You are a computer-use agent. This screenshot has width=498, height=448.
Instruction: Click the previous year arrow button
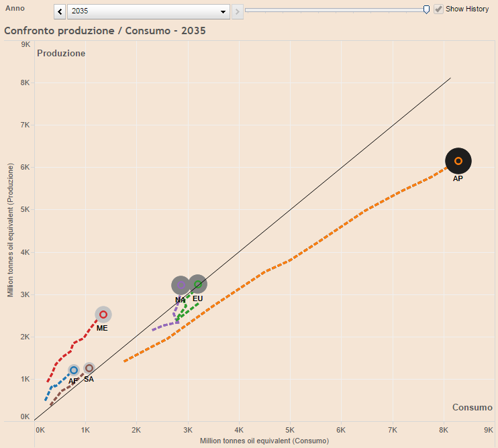[x=60, y=12]
